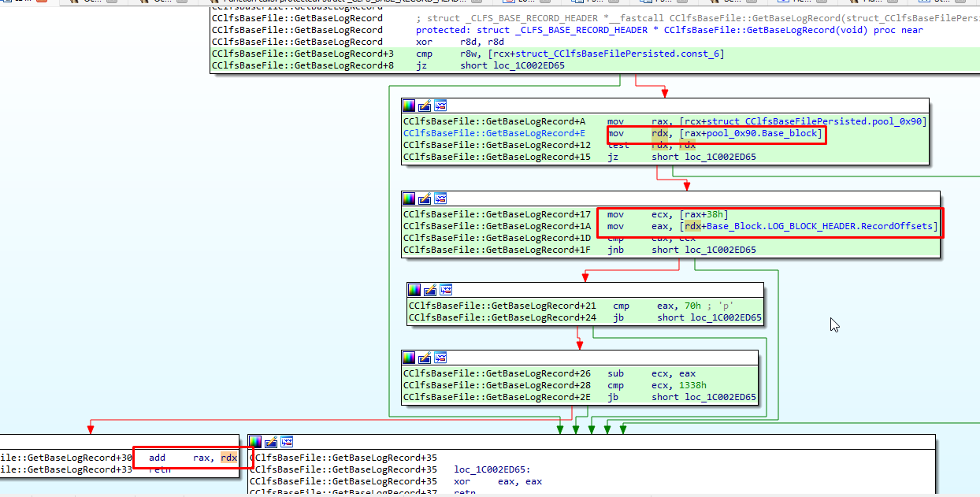980x497 pixels.
Task: Click group-nodes icon on loc_1C002ED65 block
Action: pyautogui.click(x=287, y=442)
